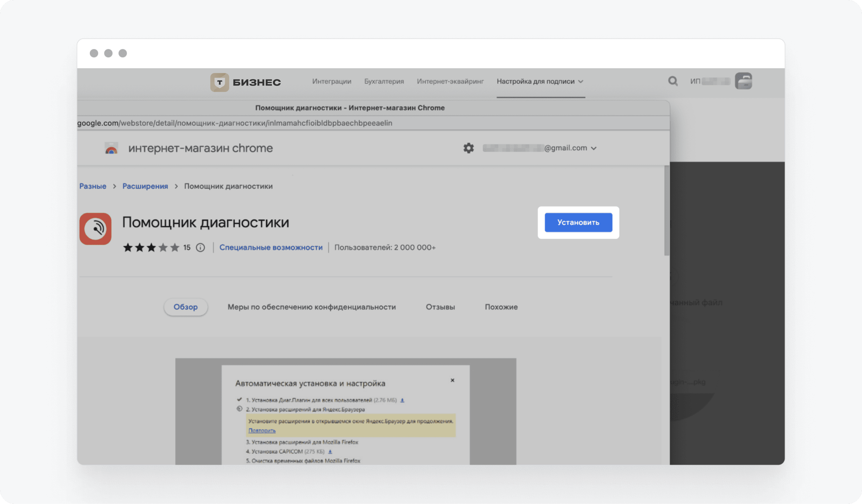Click the Помощник диагностики heading text
The height and width of the screenshot is (504, 862).
click(x=206, y=223)
